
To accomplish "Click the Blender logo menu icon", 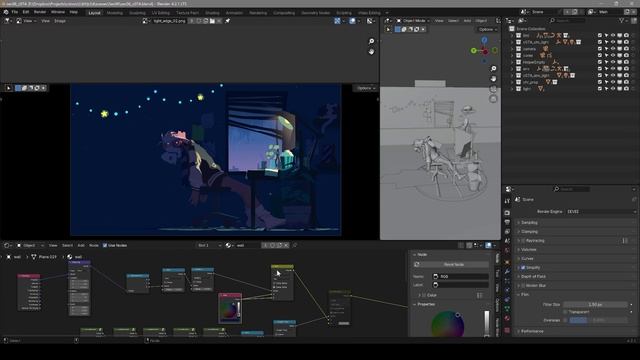I will [6, 12].
